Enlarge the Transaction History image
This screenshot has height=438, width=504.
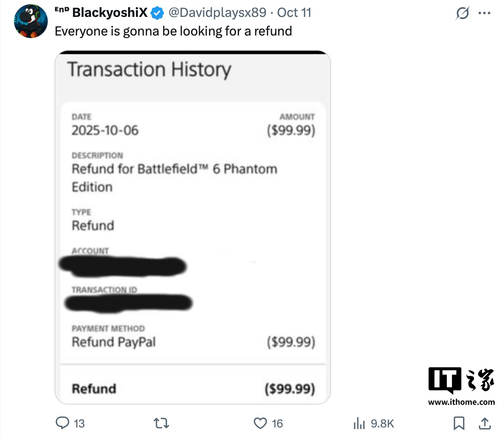(192, 227)
